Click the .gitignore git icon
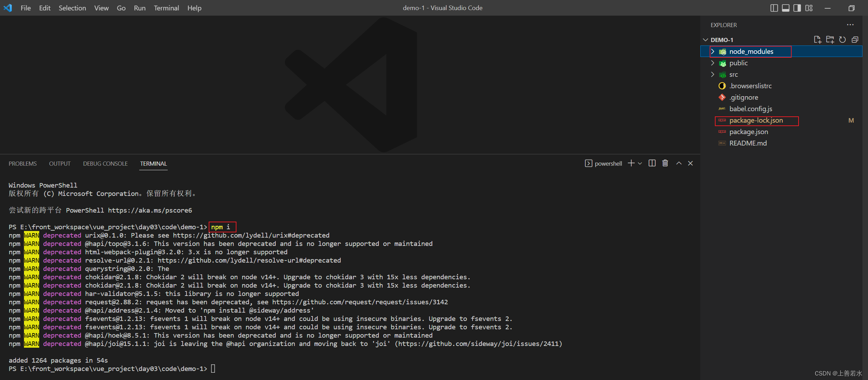 pyautogui.click(x=722, y=97)
